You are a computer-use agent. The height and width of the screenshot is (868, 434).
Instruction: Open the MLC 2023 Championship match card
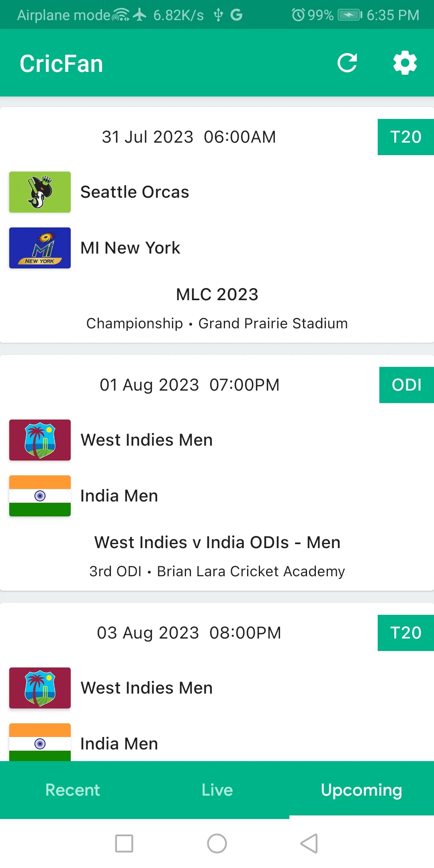217,295
